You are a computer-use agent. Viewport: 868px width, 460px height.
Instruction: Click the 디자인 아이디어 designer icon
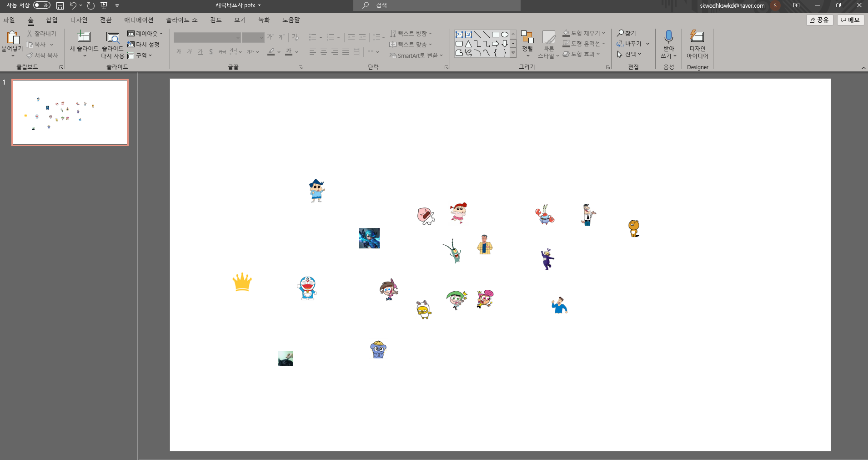click(x=697, y=36)
